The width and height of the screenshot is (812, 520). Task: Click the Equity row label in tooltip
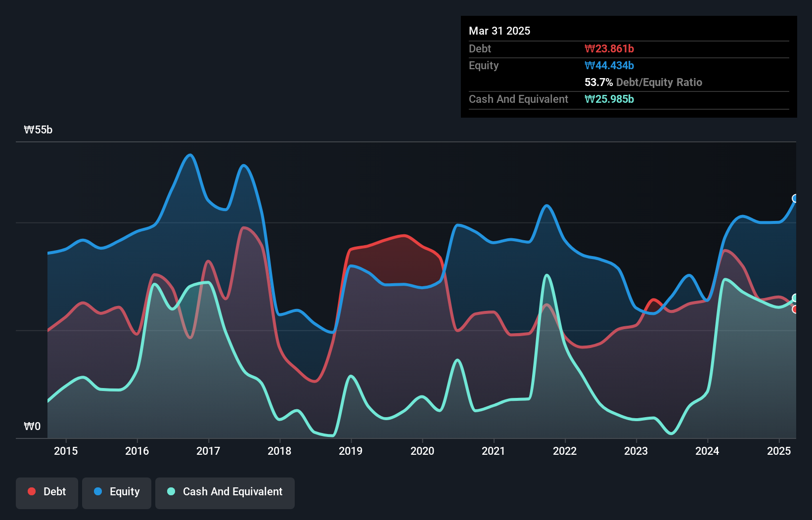click(x=484, y=65)
